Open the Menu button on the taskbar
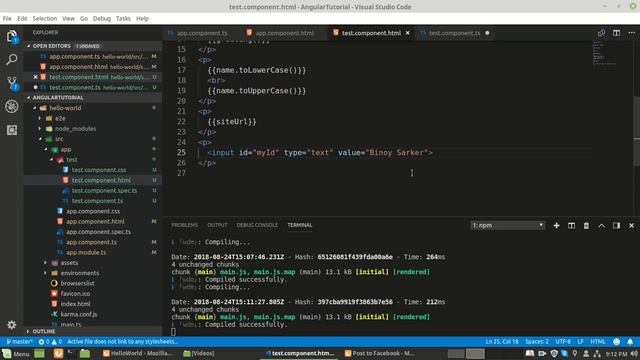Viewport: 640px width, 360px height. (x=16, y=353)
